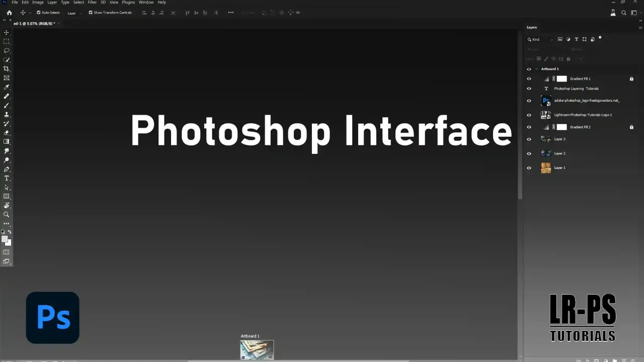
Task: Select the Brush tool
Action: (7, 106)
